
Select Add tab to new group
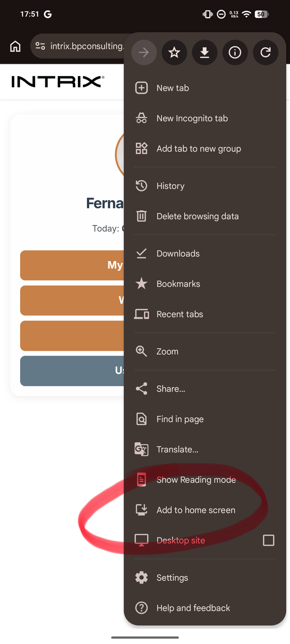[198, 149]
